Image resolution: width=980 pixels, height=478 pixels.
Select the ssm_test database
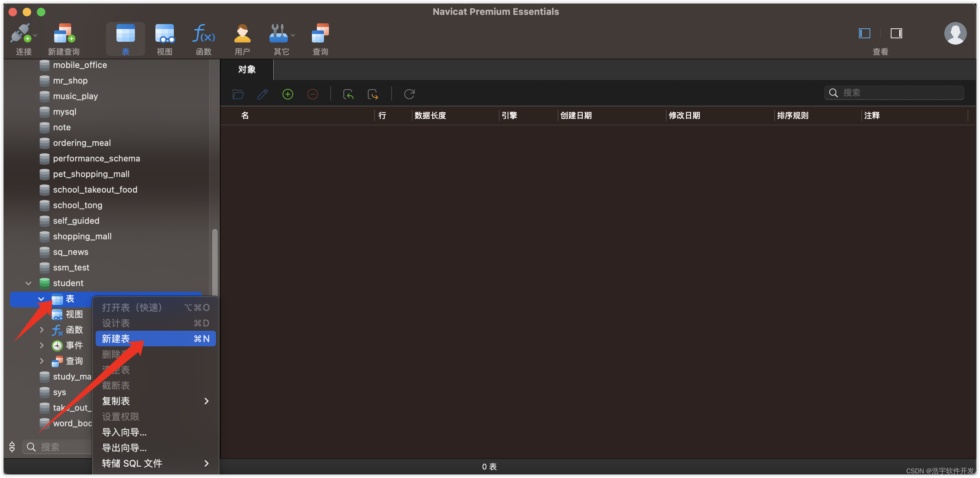click(71, 268)
